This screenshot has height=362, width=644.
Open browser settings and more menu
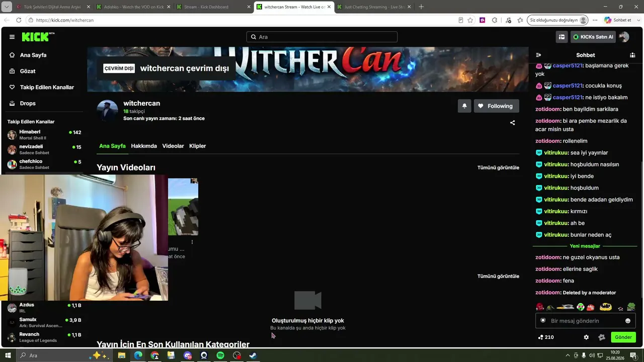595,20
